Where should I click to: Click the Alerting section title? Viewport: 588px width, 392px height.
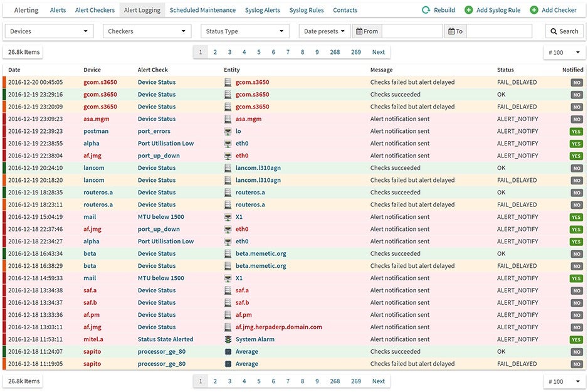pyautogui.click(x=26, y=10)
